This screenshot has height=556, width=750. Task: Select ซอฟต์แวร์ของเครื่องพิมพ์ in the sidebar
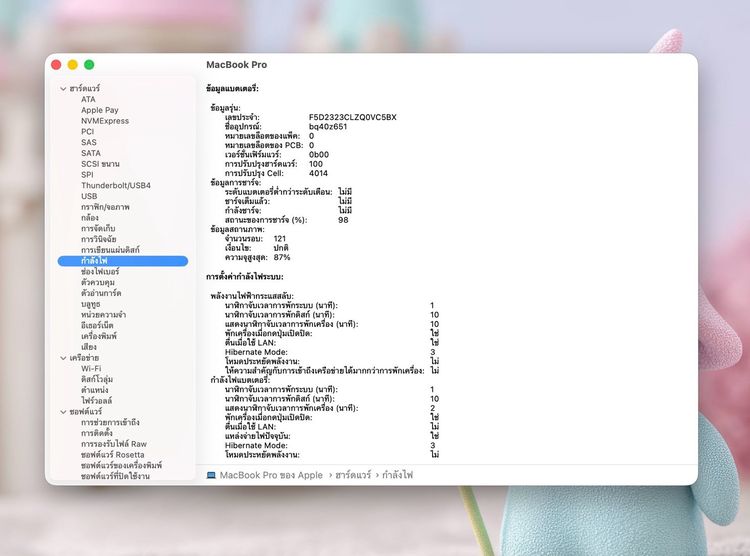(121, 465)
